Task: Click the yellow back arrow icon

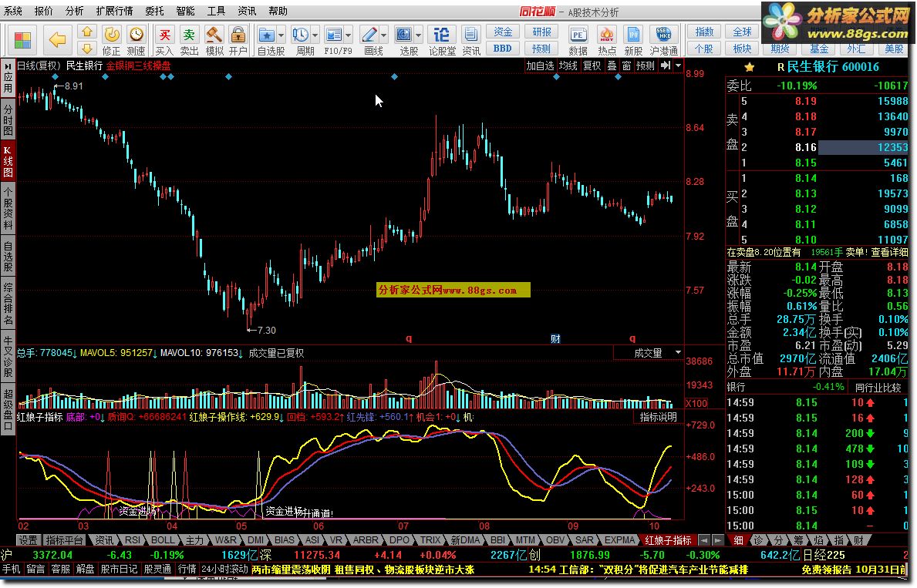Action: pyautogui.click(x=57, y=40)
